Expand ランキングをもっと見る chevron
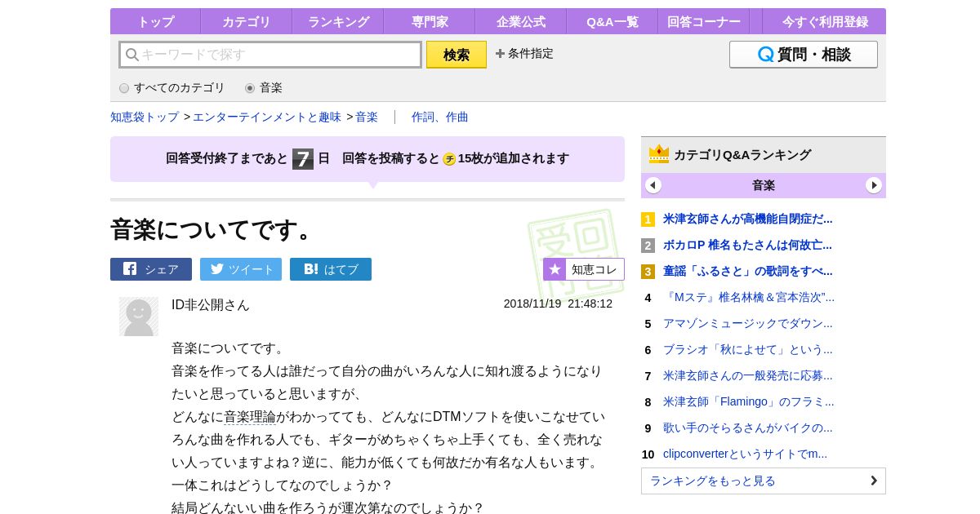 coord(874,481)
